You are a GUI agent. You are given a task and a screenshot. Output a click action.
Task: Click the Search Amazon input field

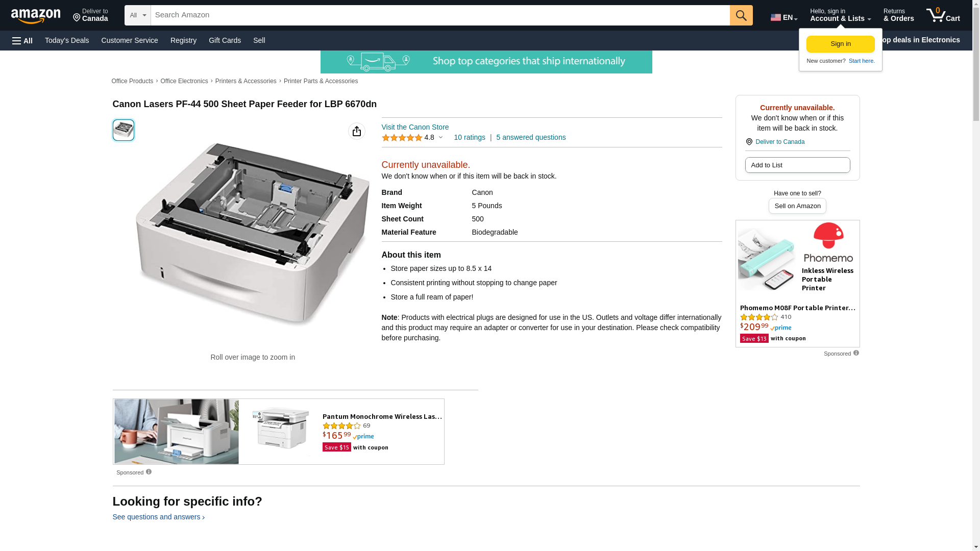(x=440, y=15)
